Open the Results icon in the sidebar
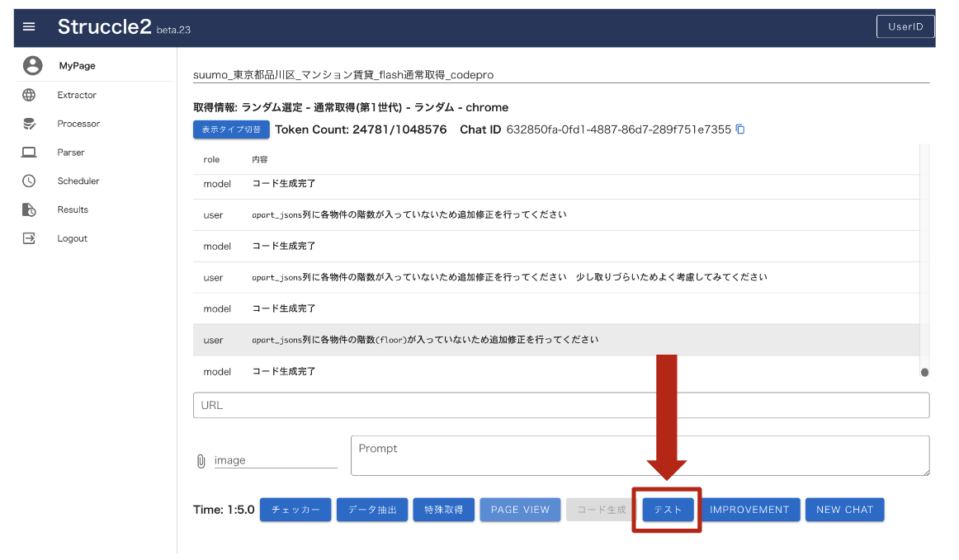 (29, 209)
